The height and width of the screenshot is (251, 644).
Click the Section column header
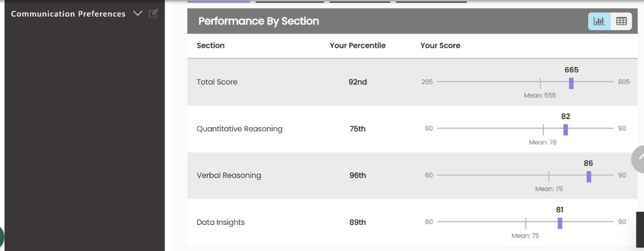coord(210,45)
